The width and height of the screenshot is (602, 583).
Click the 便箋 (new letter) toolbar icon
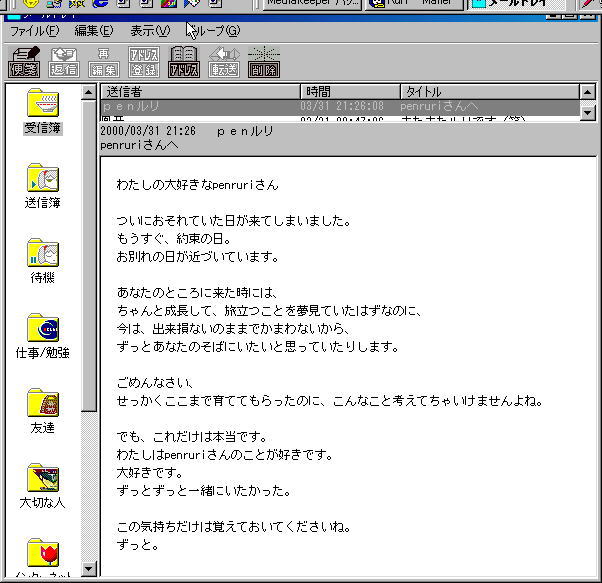(x=24, y=61)
